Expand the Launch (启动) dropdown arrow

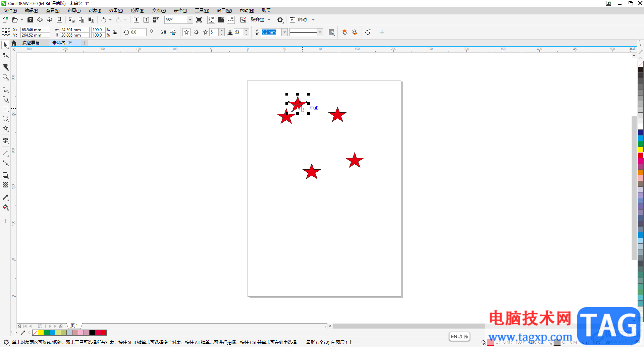(x=313, y=20)
